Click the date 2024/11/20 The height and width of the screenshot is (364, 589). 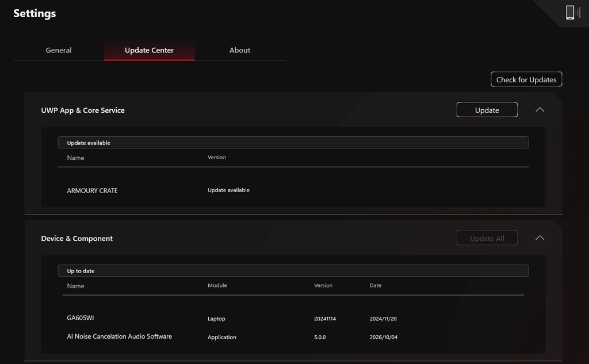click(x=383, y=319)
